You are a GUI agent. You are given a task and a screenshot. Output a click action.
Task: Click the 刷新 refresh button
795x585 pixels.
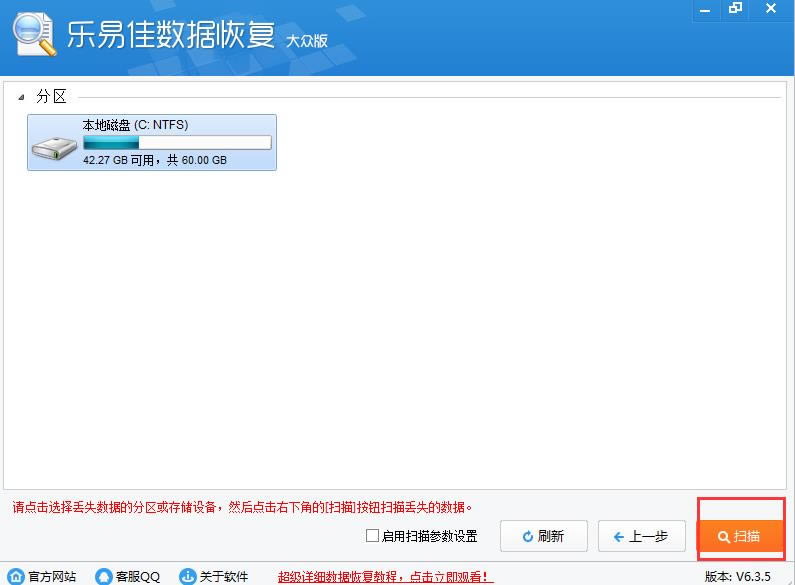point(544,536)
